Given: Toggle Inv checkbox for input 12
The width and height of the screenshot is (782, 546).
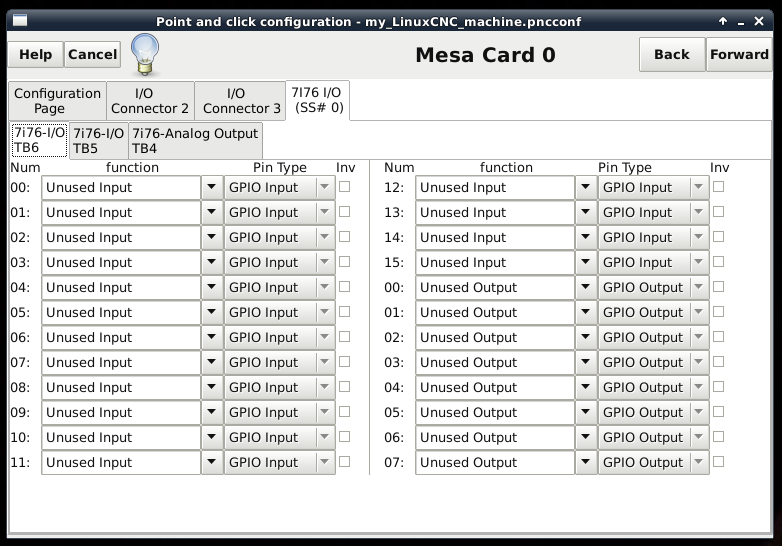Looking at the screenshot, I should [718, 187].
